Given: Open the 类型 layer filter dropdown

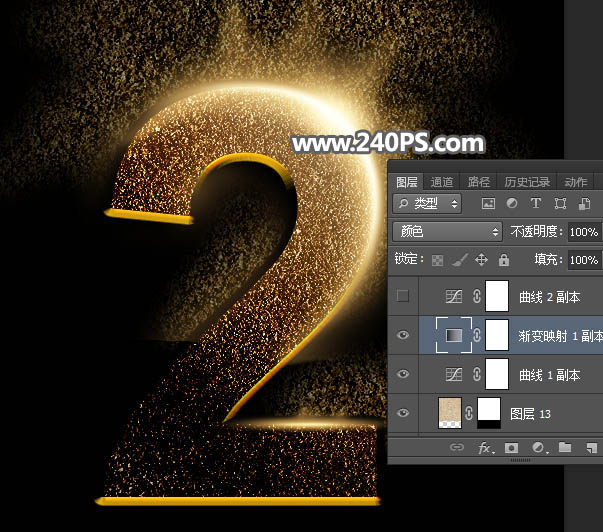Looking at the screenshot, I should pos(427,203).
